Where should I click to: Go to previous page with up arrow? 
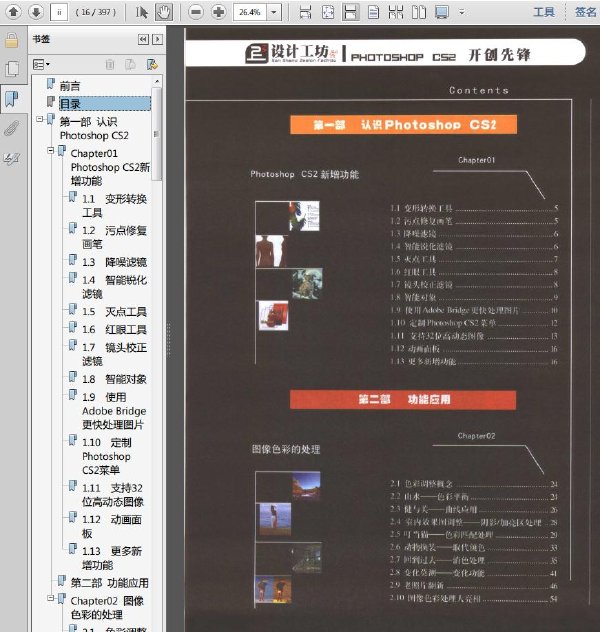[14, 12]
